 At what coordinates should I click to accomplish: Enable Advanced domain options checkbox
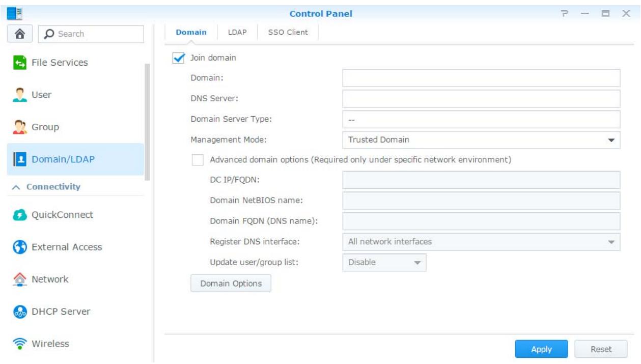pos(198,159)
